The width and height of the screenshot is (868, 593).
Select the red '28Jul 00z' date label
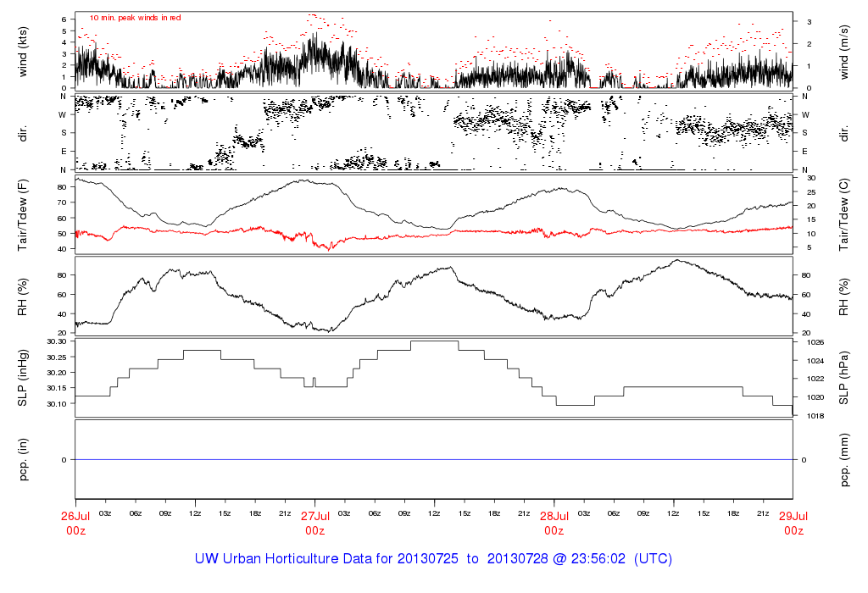(x=554, y=524)
